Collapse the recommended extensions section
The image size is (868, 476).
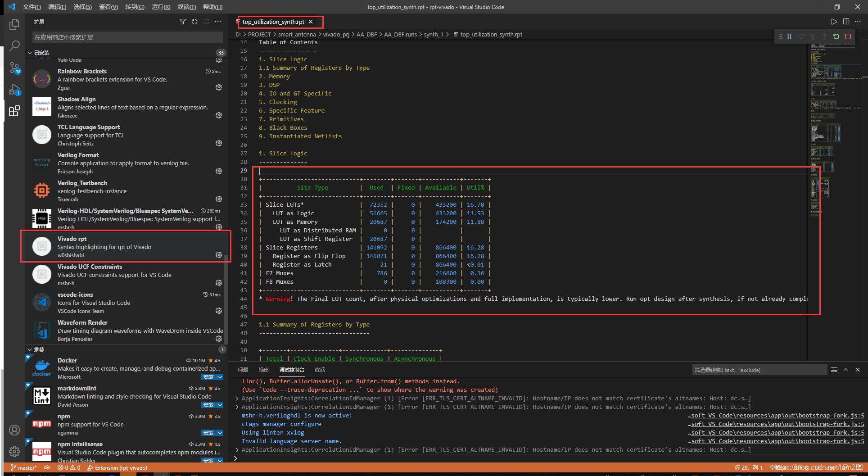[x=126, y=349]
